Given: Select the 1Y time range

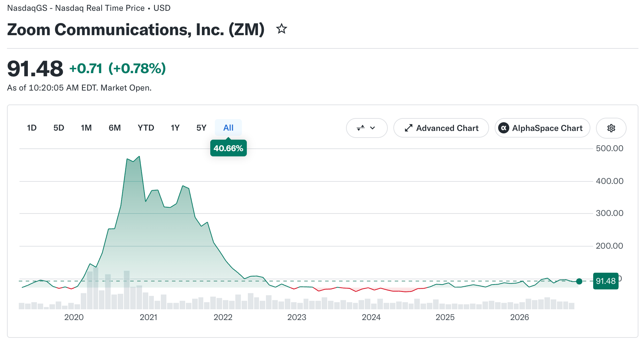Looking at the screenshot, I should point(175,128).
